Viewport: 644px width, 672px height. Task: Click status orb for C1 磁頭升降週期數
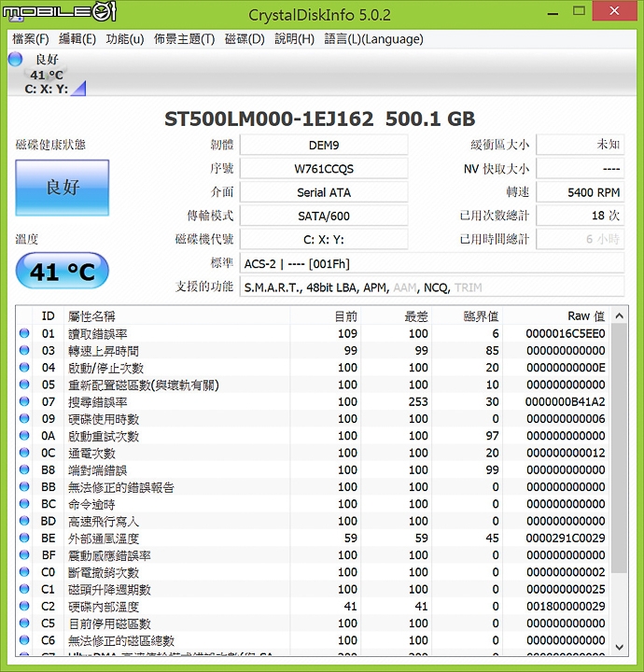(x=24, y=589)
